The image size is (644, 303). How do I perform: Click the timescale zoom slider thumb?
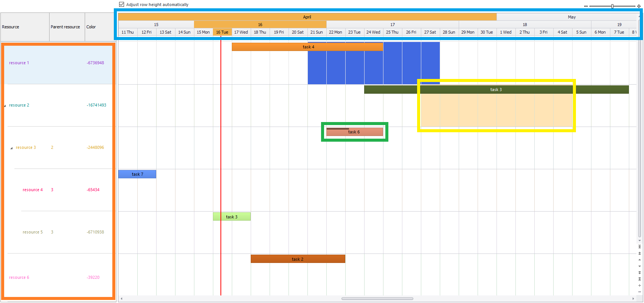pyautogui.click(x=612, y=6)
